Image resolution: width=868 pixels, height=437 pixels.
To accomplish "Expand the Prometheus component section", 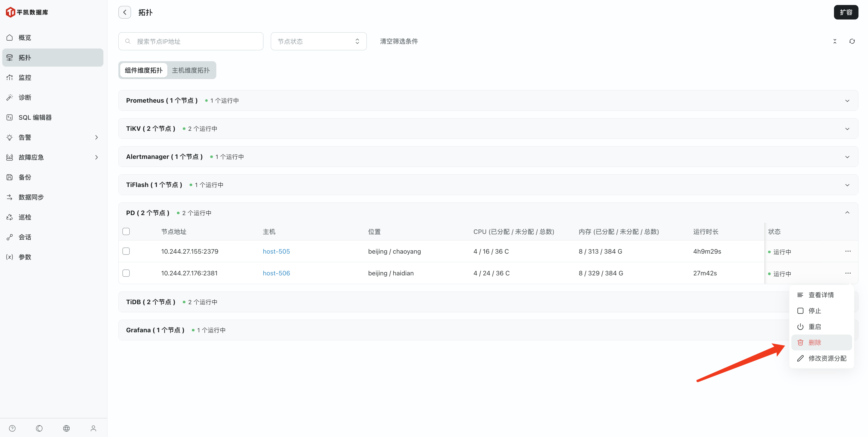I will pyautogui.click(x=847, y=100).
